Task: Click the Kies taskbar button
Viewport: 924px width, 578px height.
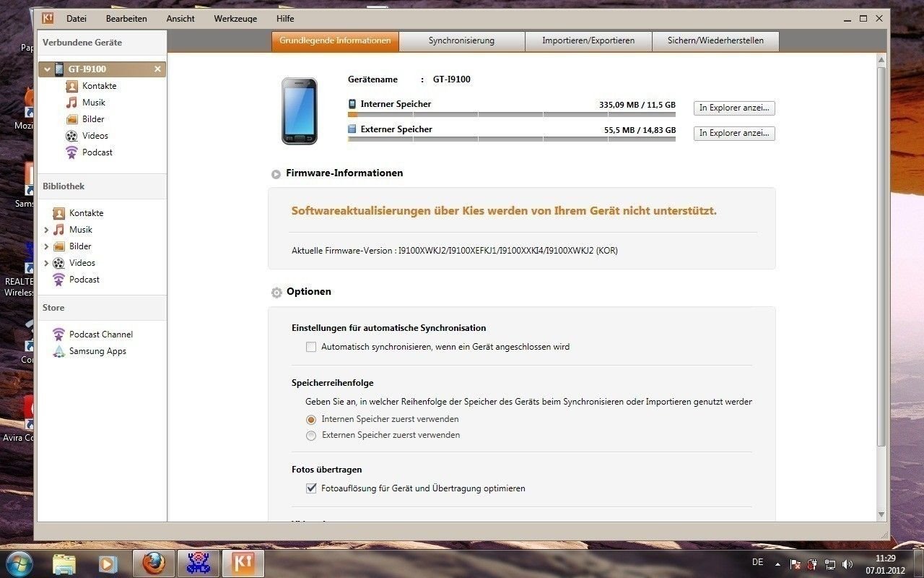Action: 243,564
